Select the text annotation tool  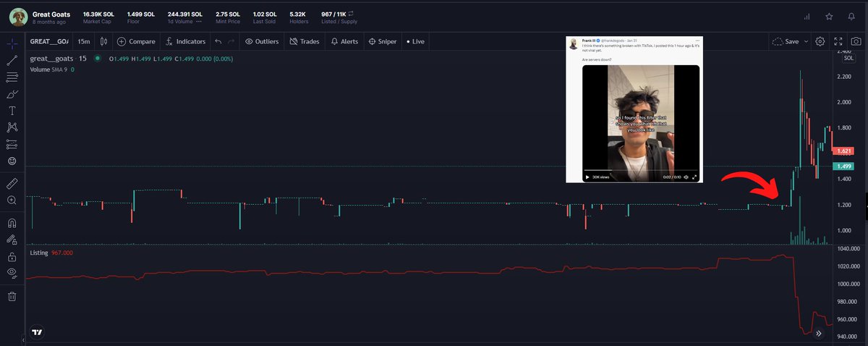[x=12, y=111]
